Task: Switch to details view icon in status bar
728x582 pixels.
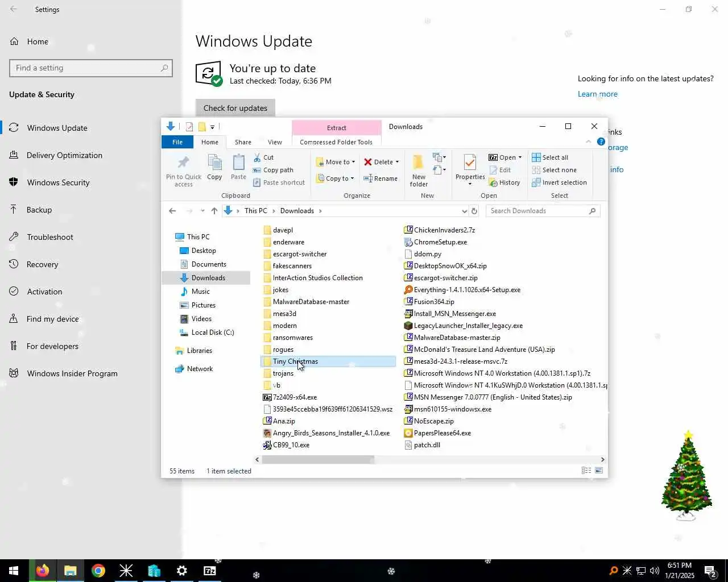Action: point(586,471)
